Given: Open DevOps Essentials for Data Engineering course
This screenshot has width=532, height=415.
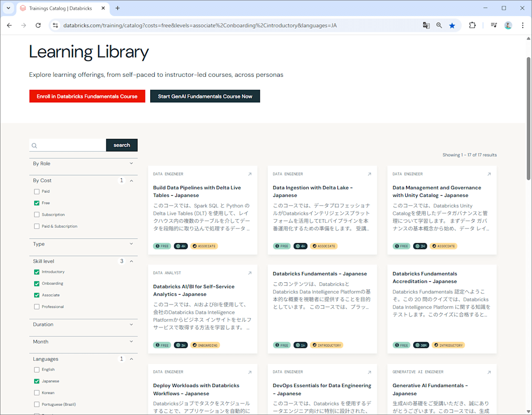Looking at the screenshot, I should 322,389.
